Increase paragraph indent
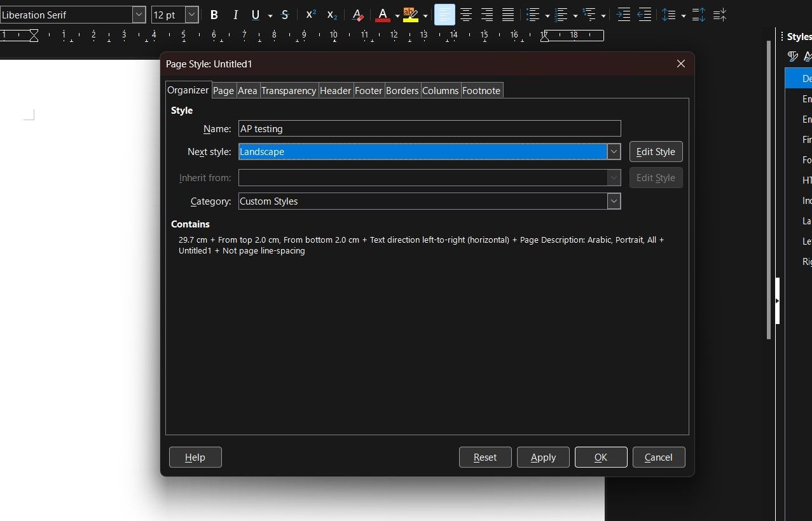Image resolution: width=812 pixels, height=521 pixels. (623, 15)
